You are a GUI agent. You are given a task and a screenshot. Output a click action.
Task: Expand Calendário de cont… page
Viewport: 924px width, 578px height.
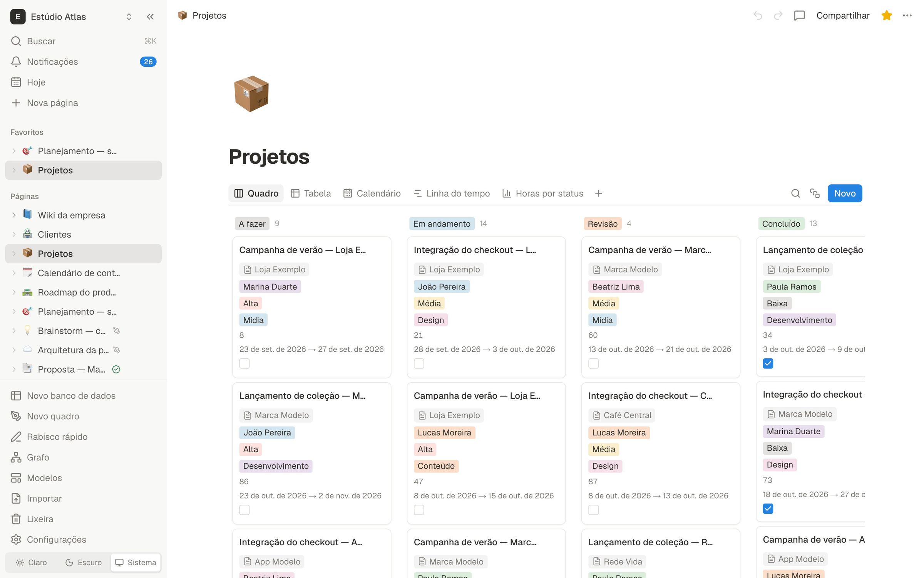coord(14,273)
